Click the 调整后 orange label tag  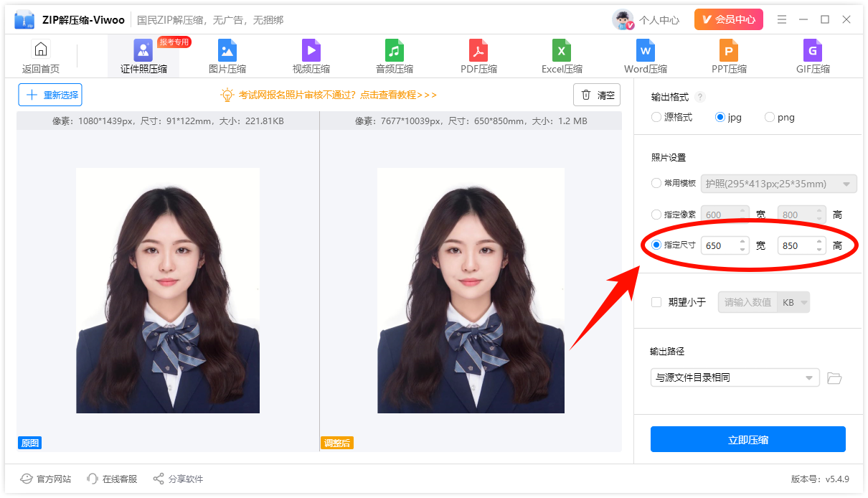[337, 443]
